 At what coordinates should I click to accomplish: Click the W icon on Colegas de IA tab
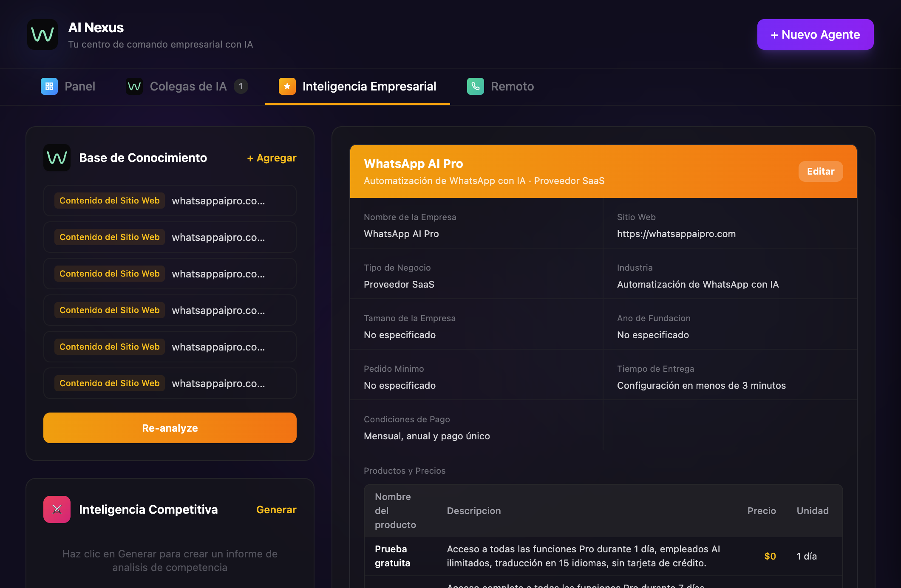[x=133, y=86]
